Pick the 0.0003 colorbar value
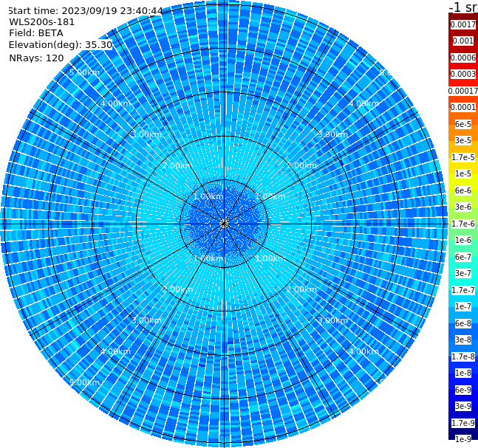 pos(463,74)
